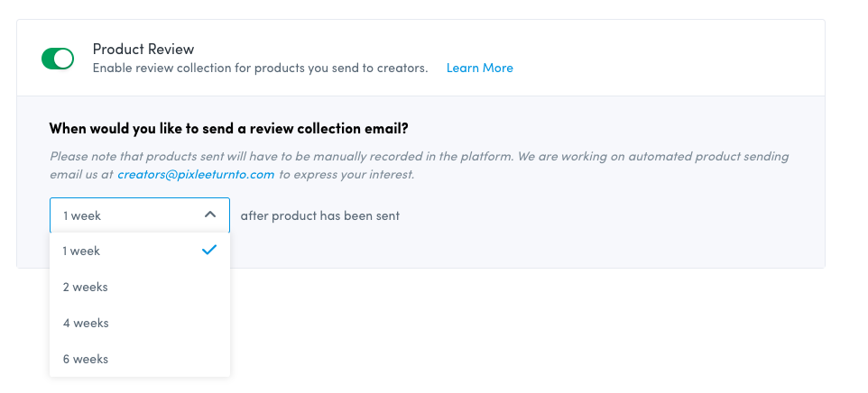Disable the Product Review toggle switch
Viewport: 868px width, 393px height.
(x=57, y=59)
